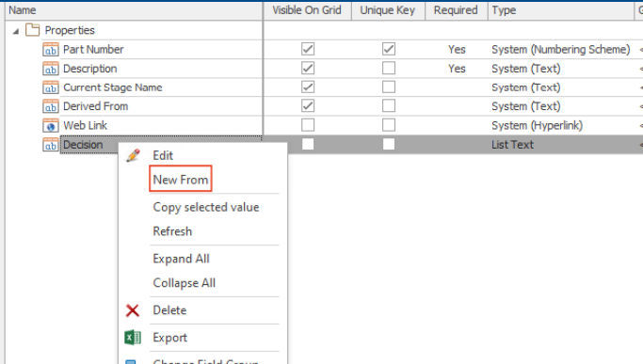This screenshot has width=643, height=364.
Task: Collapse the Properties tree node
Action: coord(16,31)
